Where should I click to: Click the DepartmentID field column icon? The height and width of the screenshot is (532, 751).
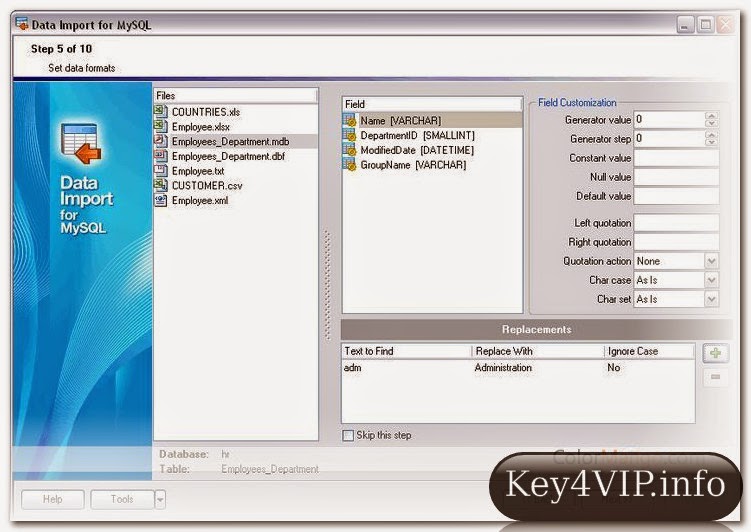(x=350, y=135)
